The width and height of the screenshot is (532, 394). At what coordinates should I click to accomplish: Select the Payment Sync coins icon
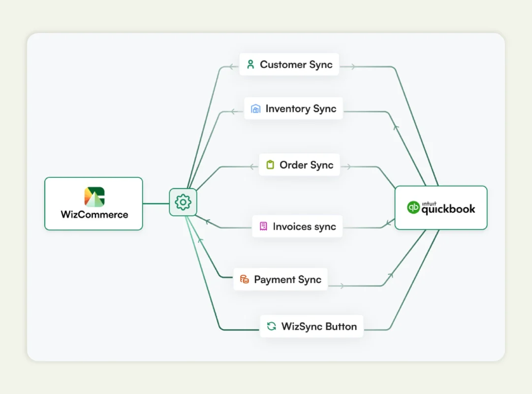(x=244, y=279)
